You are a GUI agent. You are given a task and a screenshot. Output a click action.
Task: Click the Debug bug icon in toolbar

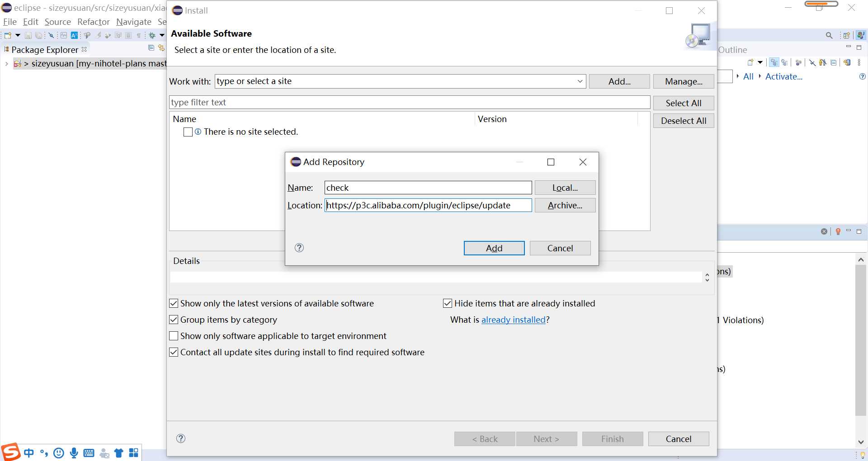pyautogui.click(x=152, y=35)
